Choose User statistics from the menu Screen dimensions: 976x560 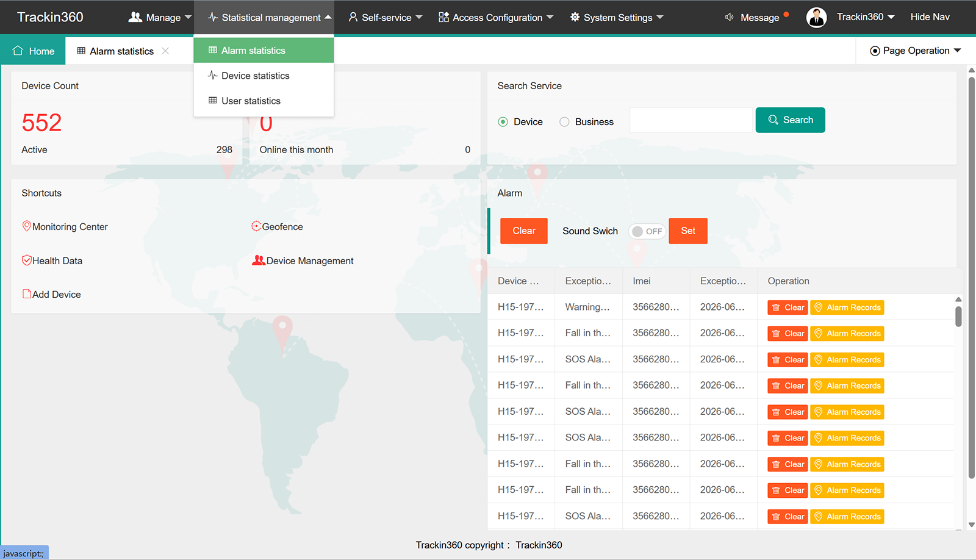(x=264, y=101)
